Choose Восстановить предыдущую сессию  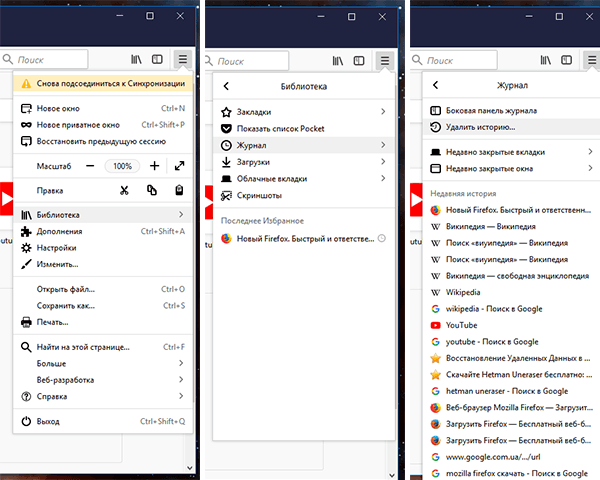pos(103,141)
